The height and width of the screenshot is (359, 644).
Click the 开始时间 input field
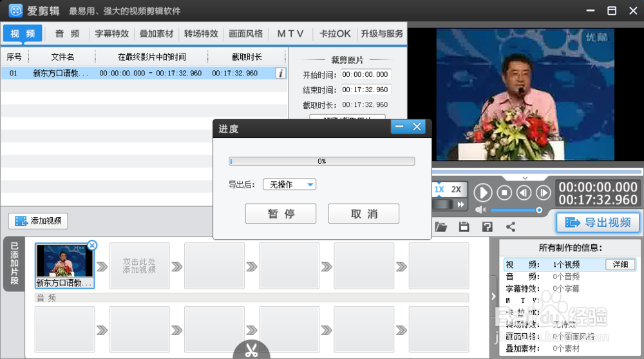coord(366,74)
